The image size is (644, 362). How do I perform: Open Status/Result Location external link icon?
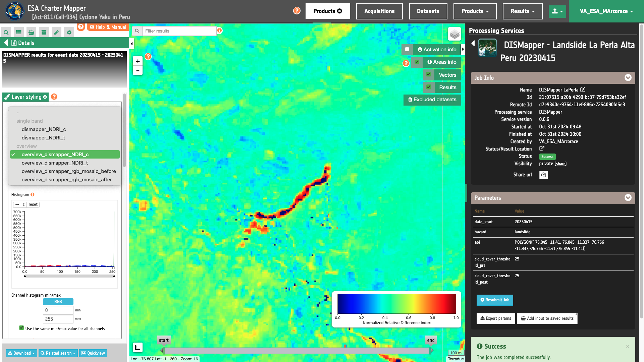542,149
